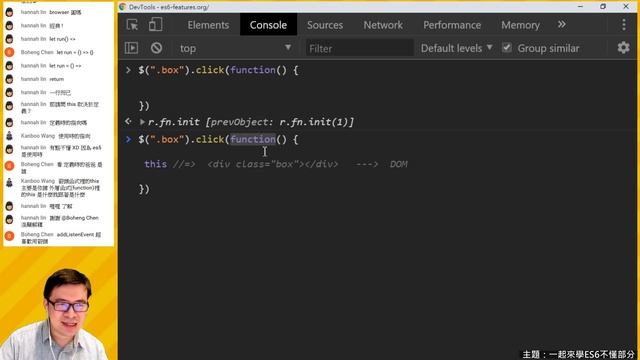This screenshot has width=640, height=360.
Task: Click the <div class="box"> comment text
Action: click(x=273, y=164)
